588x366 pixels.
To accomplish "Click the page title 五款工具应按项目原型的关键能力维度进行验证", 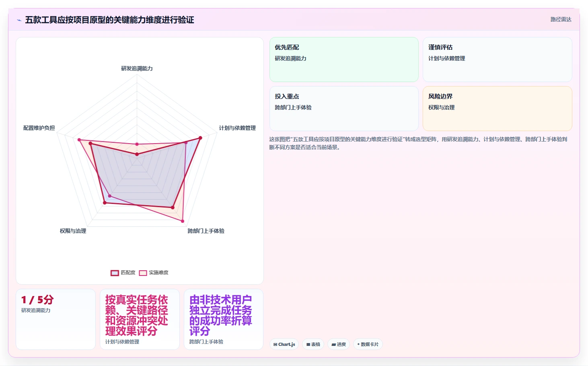I will 109,20.
